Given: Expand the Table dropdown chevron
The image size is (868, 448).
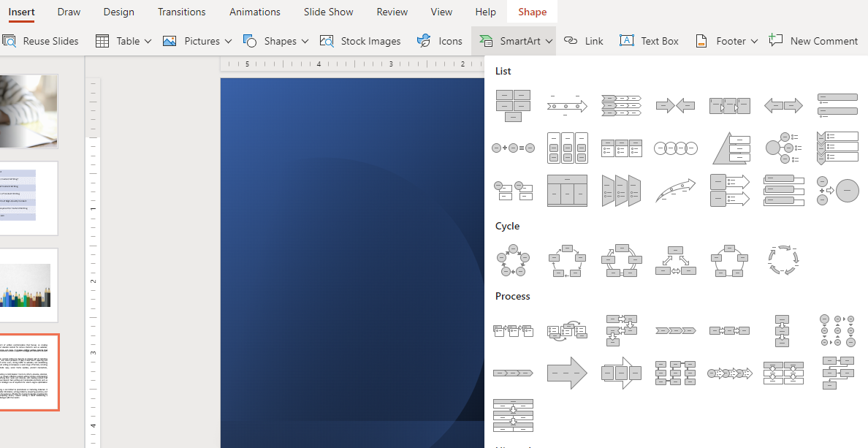Looking at the screenshot, I should coord(147,41).
